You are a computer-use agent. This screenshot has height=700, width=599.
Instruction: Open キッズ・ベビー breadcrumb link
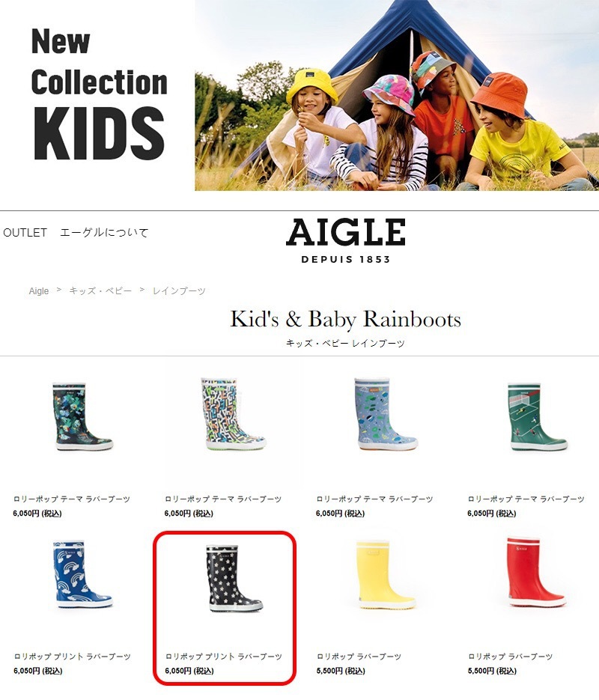tap(100, 290)
